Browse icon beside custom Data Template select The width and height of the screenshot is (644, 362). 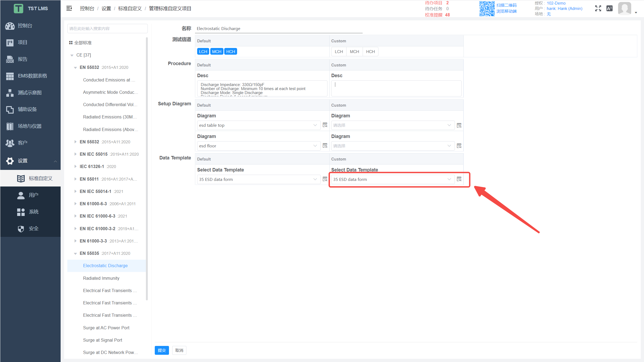click(x=459, y=179)
